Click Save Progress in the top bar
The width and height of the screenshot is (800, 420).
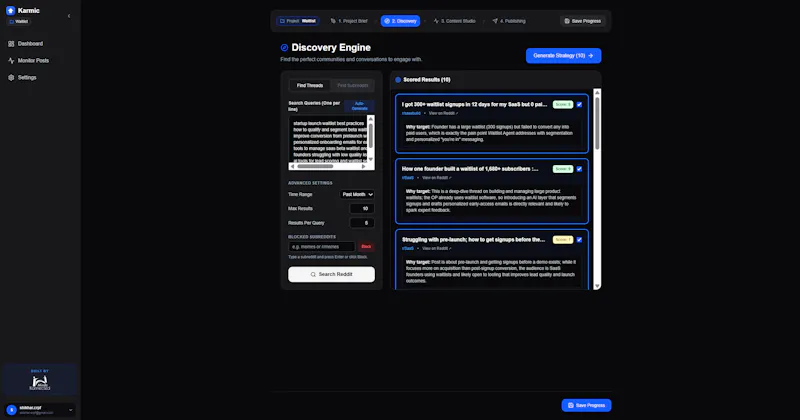583,21
